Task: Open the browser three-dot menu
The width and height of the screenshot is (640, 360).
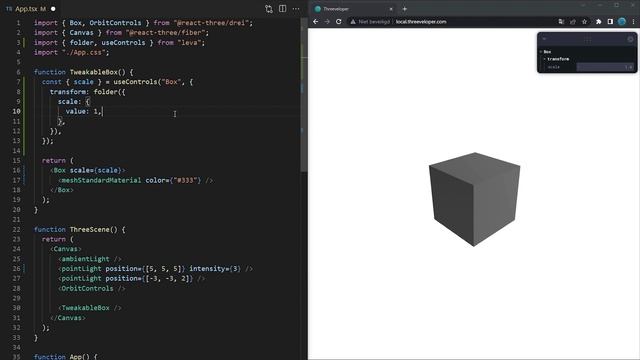Action: tap(633, 22)
